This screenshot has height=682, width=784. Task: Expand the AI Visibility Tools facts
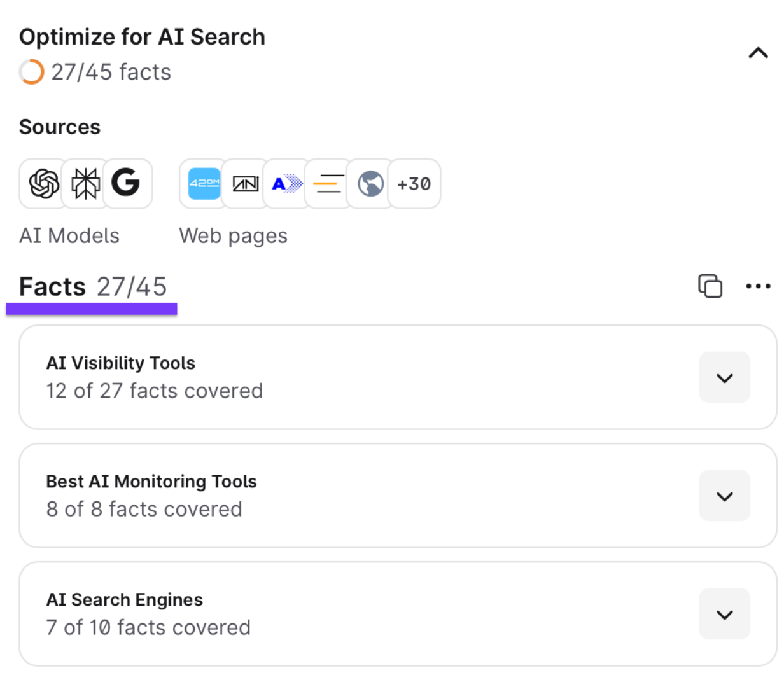click(x=724, y=378)
